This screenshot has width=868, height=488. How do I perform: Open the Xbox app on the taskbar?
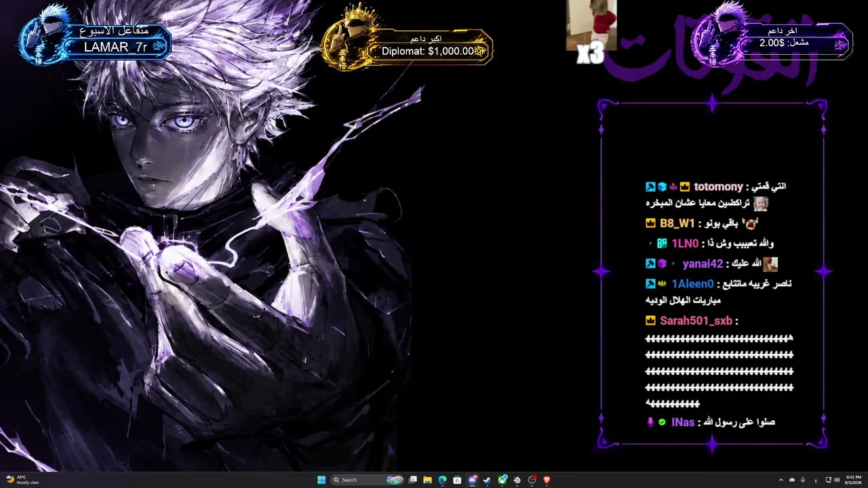click(502, 480)
